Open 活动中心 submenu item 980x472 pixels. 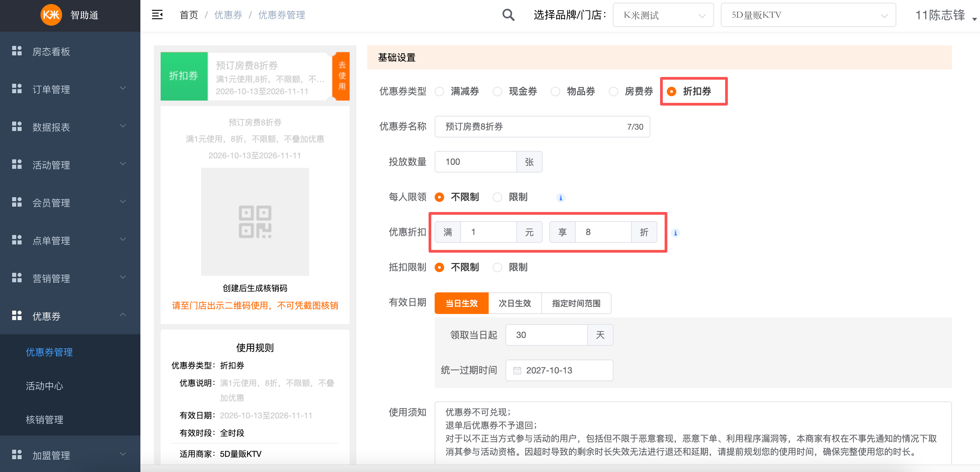(x=45, y=386)
